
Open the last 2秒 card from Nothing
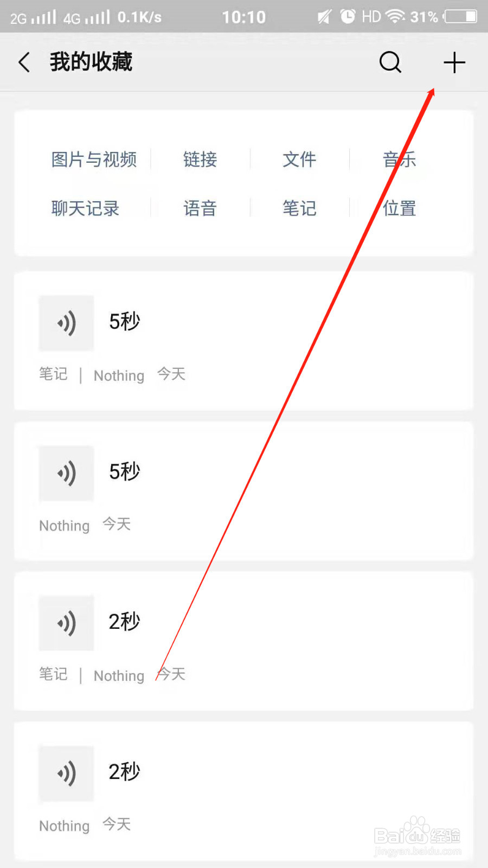[x=243, y=791]
